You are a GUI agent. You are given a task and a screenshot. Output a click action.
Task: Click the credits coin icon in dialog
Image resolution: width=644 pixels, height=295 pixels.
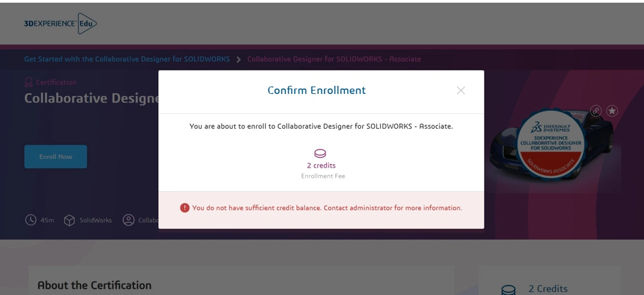coord(320,154)
